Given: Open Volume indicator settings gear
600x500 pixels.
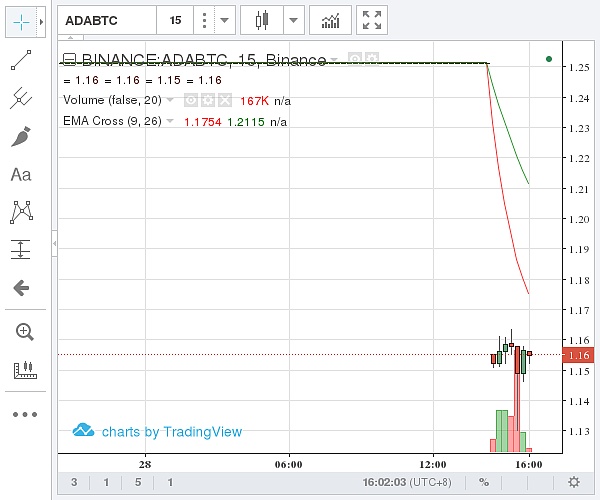Looking at the screenshot, I should 208,101.
